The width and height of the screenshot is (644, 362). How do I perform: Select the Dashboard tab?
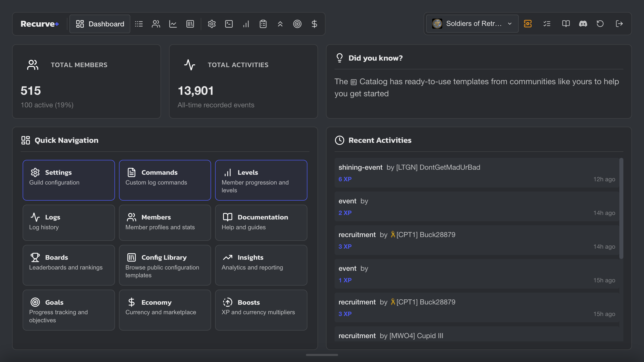point(100,24)
